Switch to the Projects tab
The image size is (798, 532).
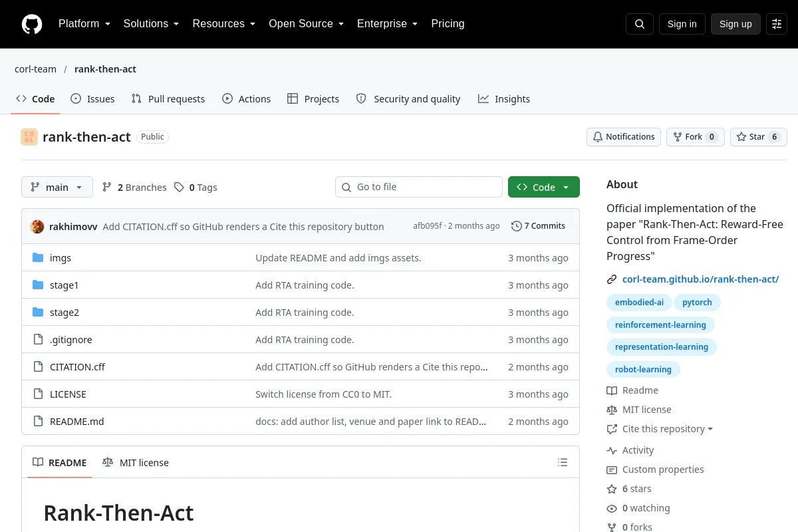313,98
